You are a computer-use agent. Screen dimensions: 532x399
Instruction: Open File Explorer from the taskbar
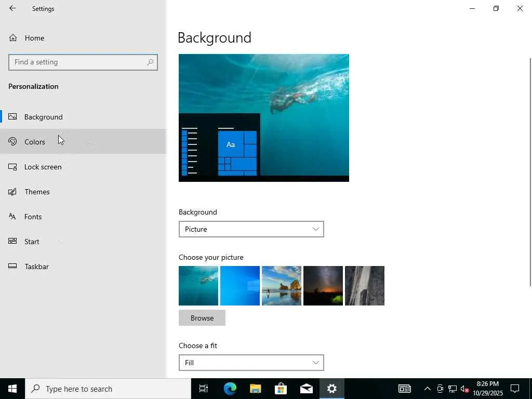click(255, 389)
